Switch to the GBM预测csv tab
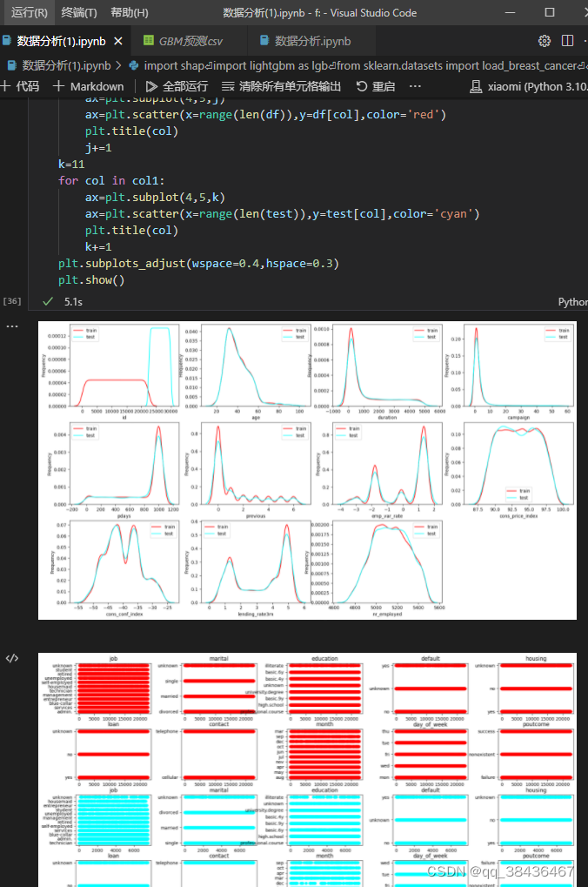This screenshot has height=887, width=588. (190, 41)
